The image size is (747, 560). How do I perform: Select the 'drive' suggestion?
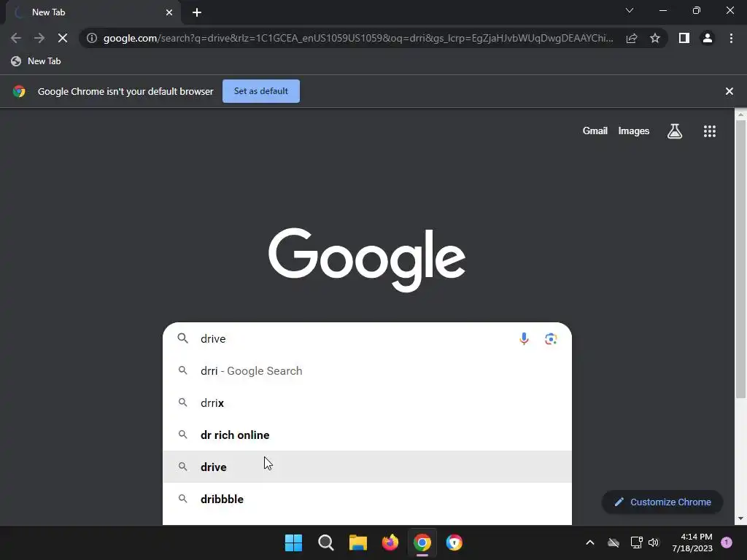tap(367, 467)
